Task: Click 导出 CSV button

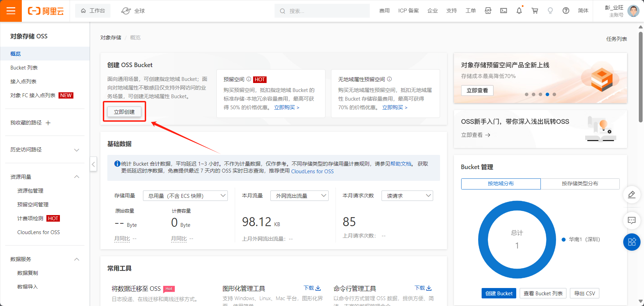Action: 584,293
